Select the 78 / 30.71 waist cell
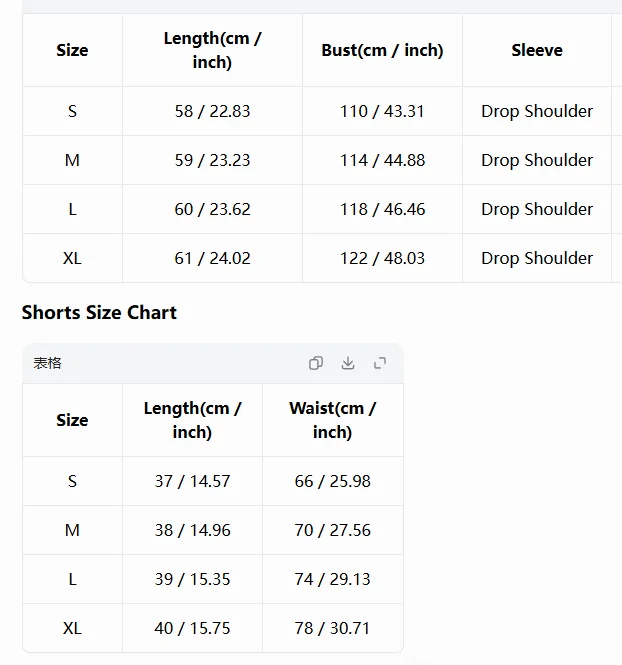Image resolution: width=622 pixels, height=665 pixels. click(x=333, y=628)
